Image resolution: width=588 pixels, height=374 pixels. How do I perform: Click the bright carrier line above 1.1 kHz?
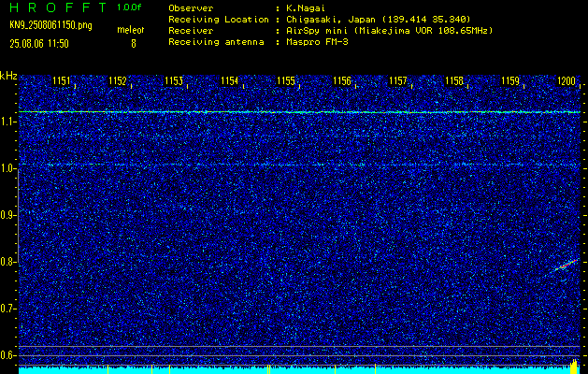299,112
